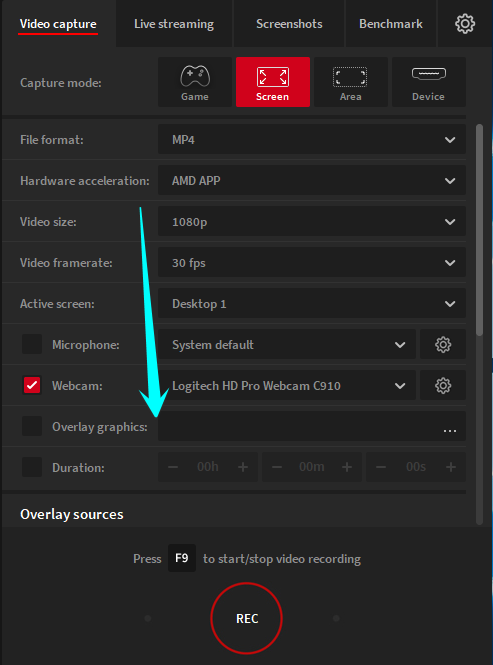Open the Benchmark tab
The height and width of the screenshot is (665, 493).
click(391, 24)
